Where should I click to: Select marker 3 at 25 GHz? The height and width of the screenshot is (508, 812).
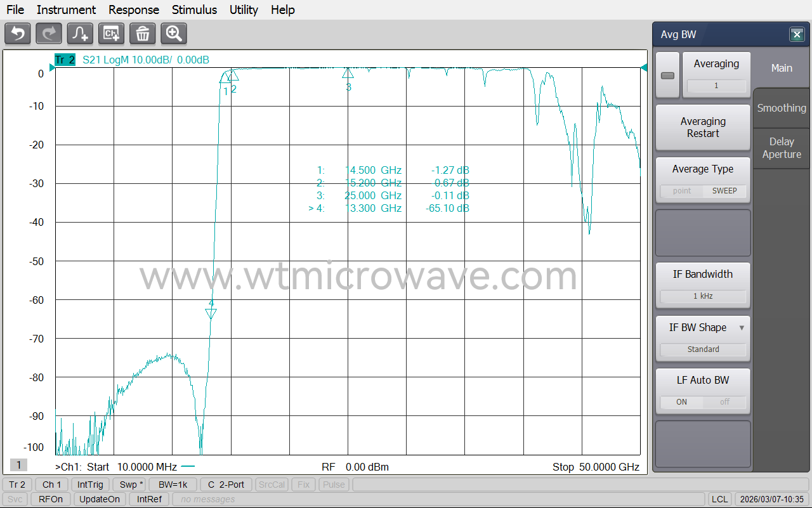348,72
